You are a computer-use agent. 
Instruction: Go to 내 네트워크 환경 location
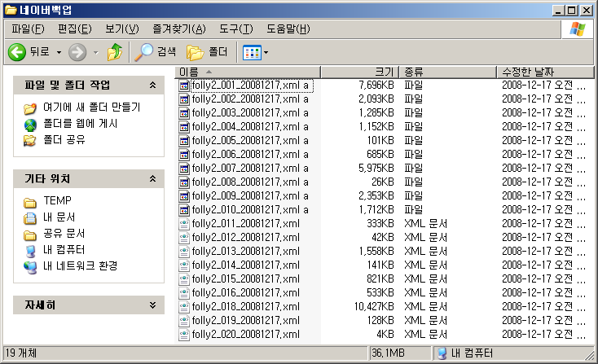81,266
